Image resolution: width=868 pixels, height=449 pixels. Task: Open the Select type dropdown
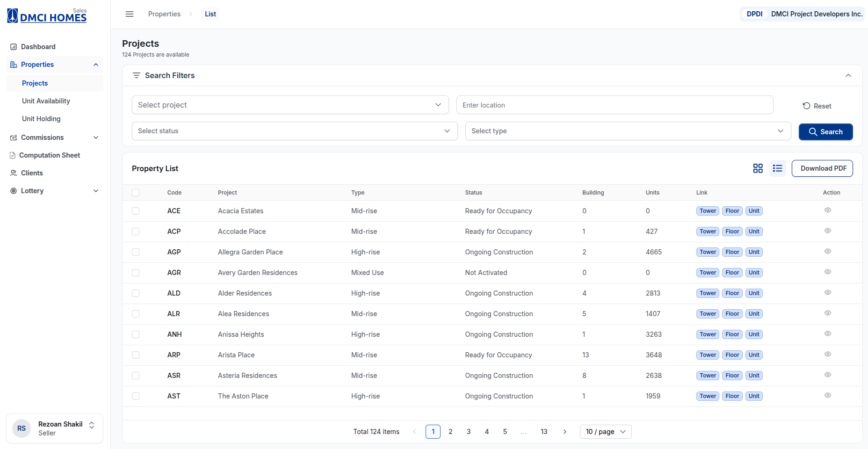click(628, 131)
